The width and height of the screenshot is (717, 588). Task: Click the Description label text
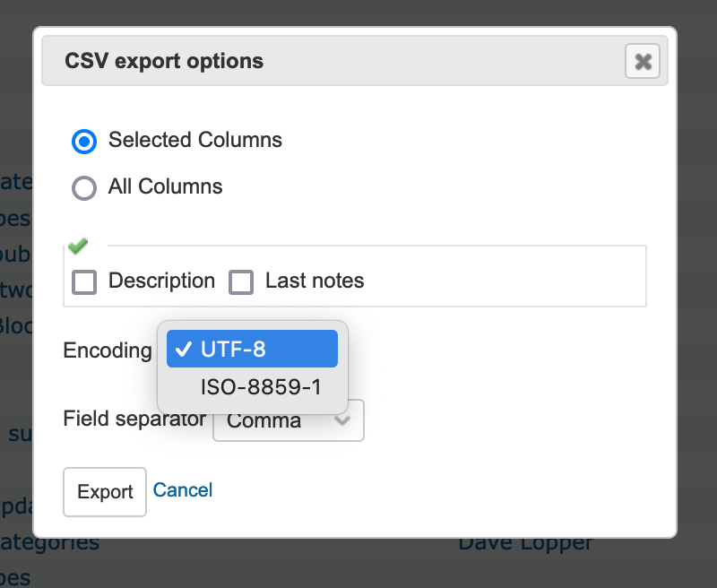(161, 281)
